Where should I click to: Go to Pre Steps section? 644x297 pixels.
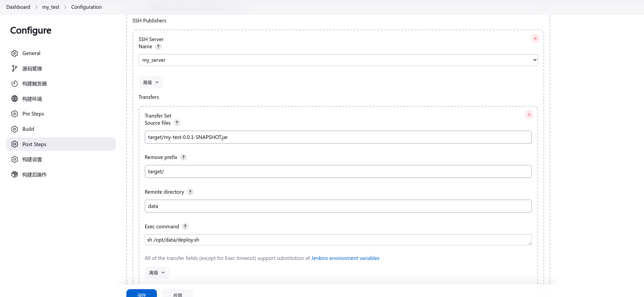click(33, 114)
